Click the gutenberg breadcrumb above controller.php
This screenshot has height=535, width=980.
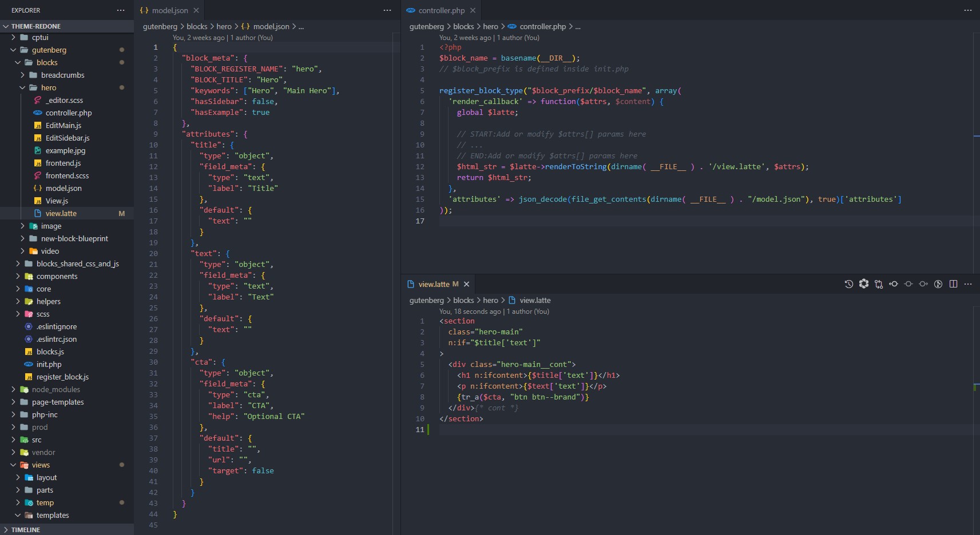[427, 26]
